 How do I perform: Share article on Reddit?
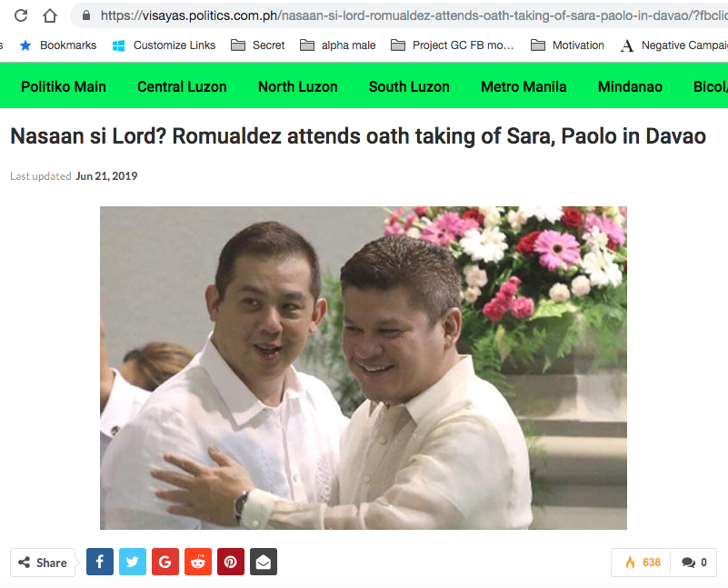click(x=198, y=562)
